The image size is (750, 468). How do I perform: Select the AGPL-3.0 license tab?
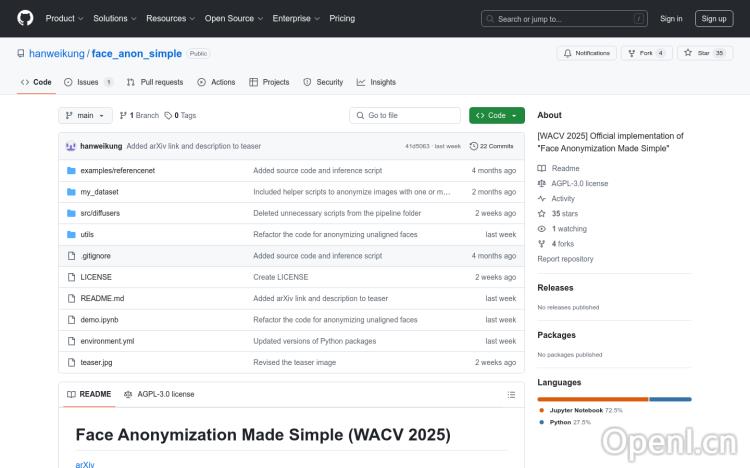tap(159, 394)
